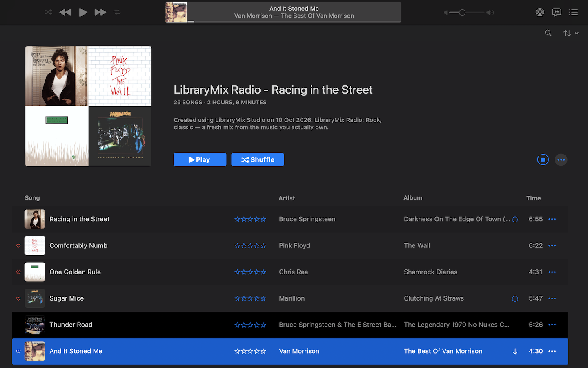588x368 pixels.
Task: Mute using the low-volume speaker icon
Action: (445, 13)
